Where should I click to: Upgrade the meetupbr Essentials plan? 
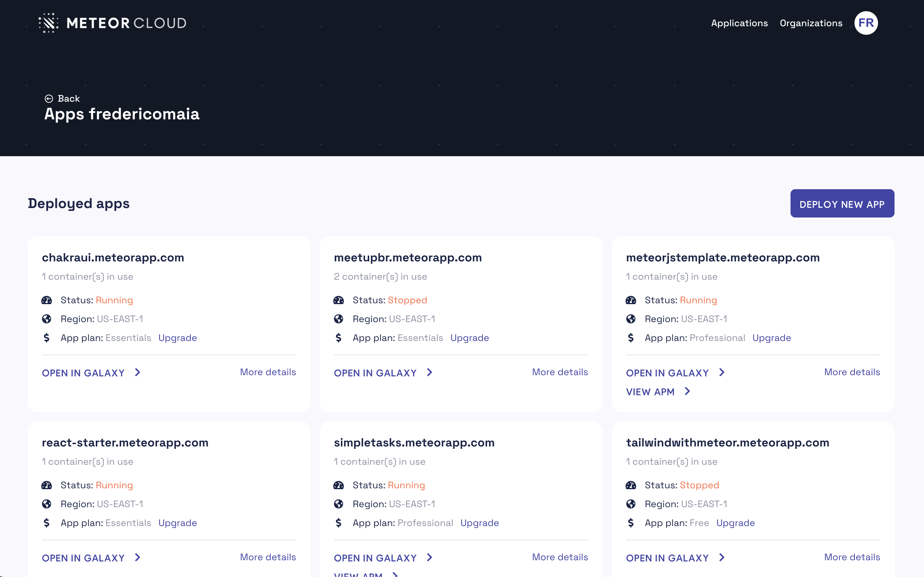pyautogui.click(x=470, y=338)
